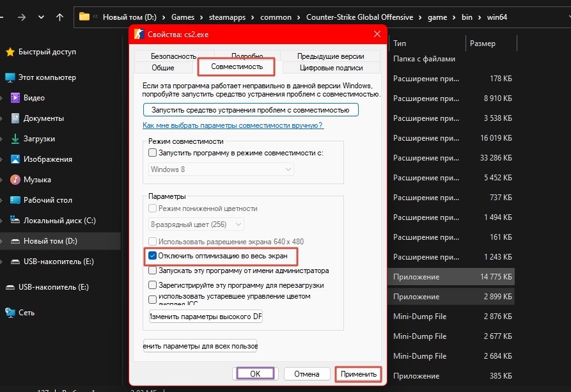Screen dimensions: 571x392
Task: Click OK in the properties dialog
Action: tap(255, 374)
